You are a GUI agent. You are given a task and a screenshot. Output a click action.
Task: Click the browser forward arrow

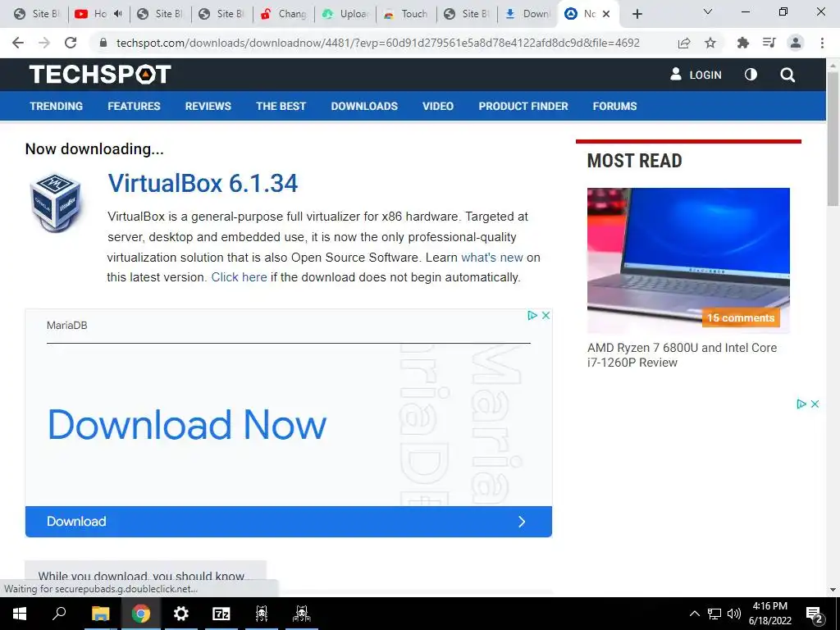(x=44, y=43)
